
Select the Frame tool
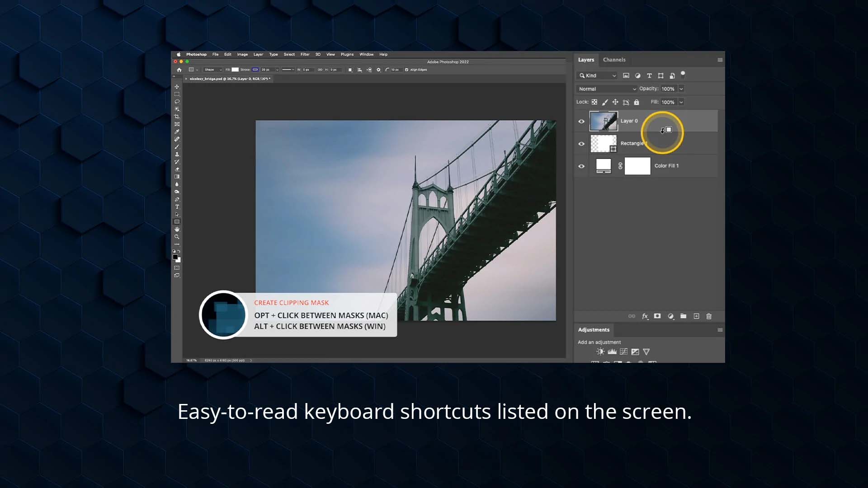tap(177, 124)
